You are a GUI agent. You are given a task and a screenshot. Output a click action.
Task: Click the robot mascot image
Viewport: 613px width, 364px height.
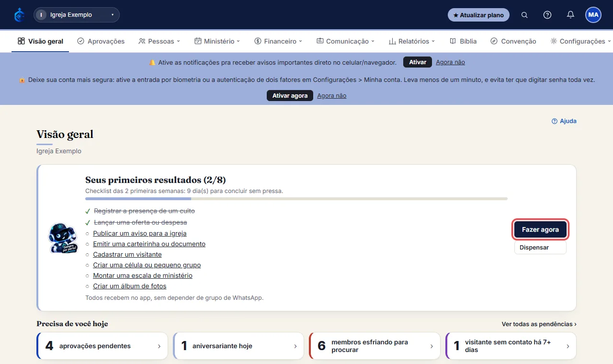pos(63,238)
